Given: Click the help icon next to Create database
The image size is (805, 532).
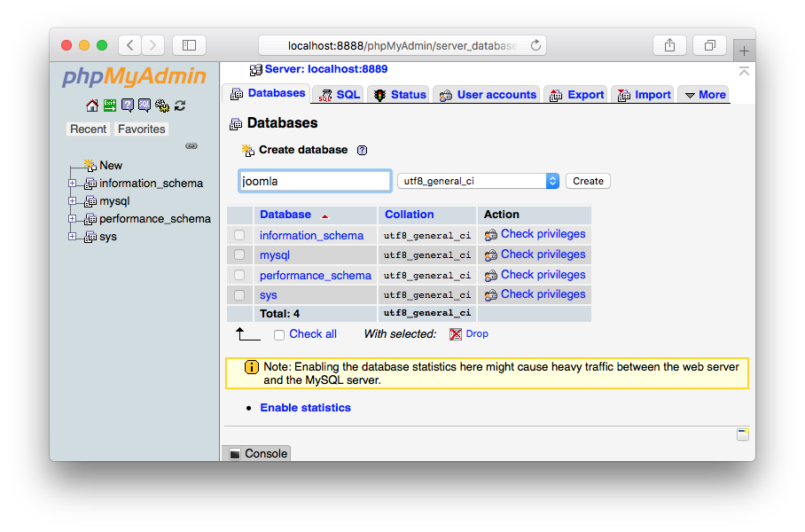Looking at the screenshot, I should pos(362,150).
